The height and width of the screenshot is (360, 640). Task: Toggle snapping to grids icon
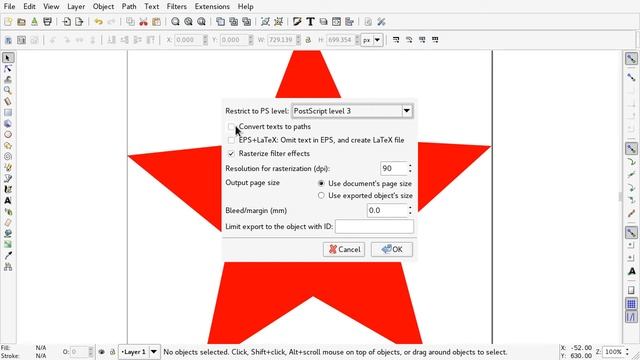631,304
